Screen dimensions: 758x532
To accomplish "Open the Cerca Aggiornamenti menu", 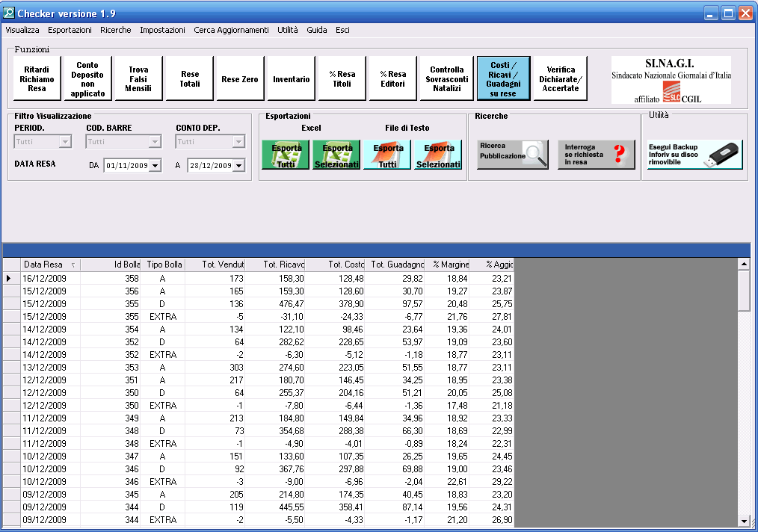I will tap(231, 30).
